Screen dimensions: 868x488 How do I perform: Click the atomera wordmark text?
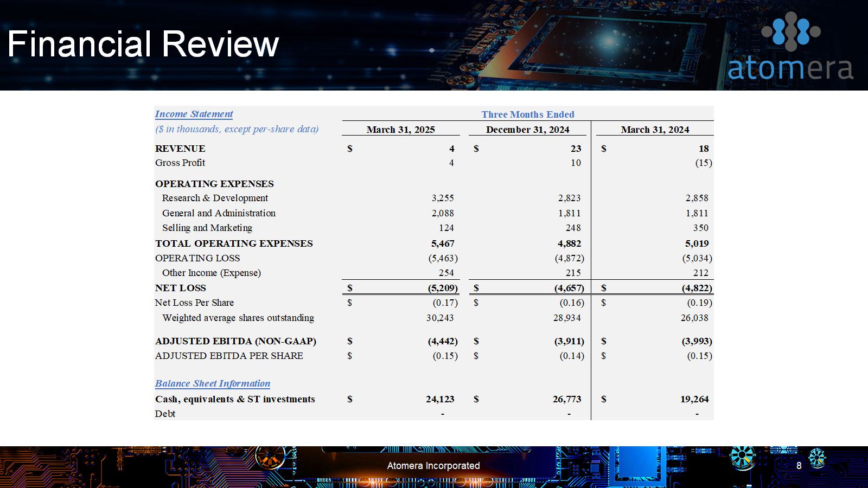tap(790, 69)
